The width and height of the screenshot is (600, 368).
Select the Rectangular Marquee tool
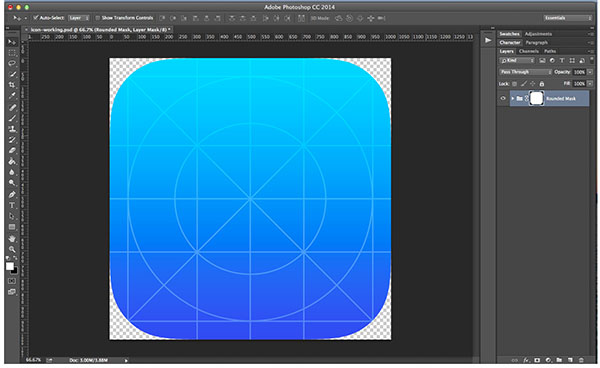(x=12, y=52)
